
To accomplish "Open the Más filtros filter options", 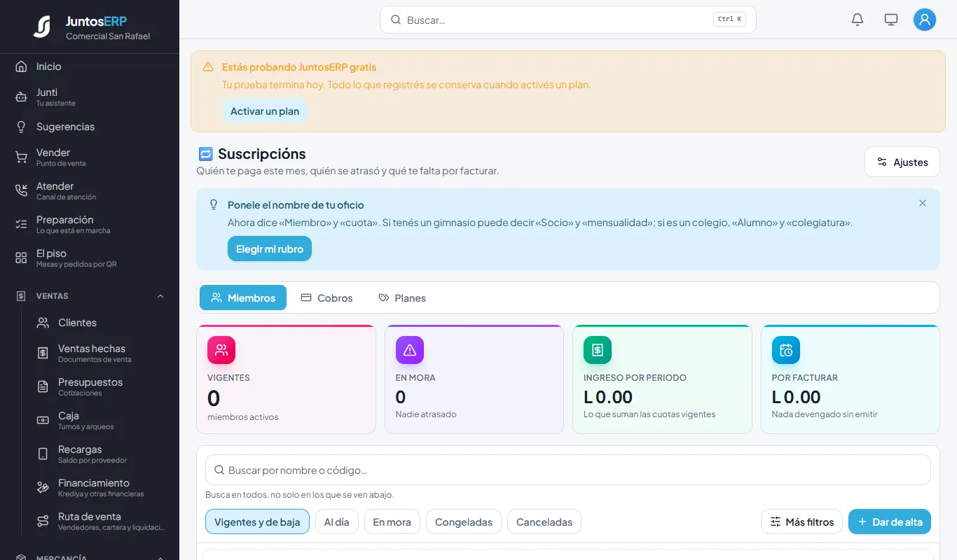I will tap(801, 521).
